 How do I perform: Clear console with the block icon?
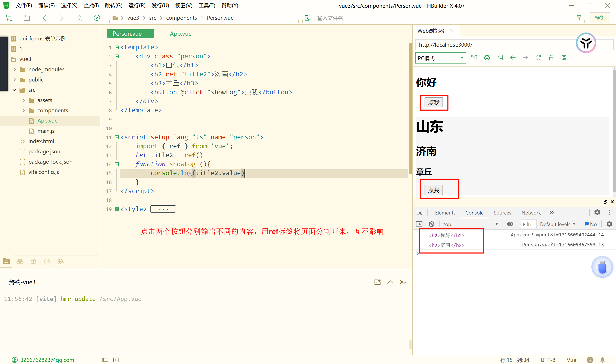pos(431,224)
